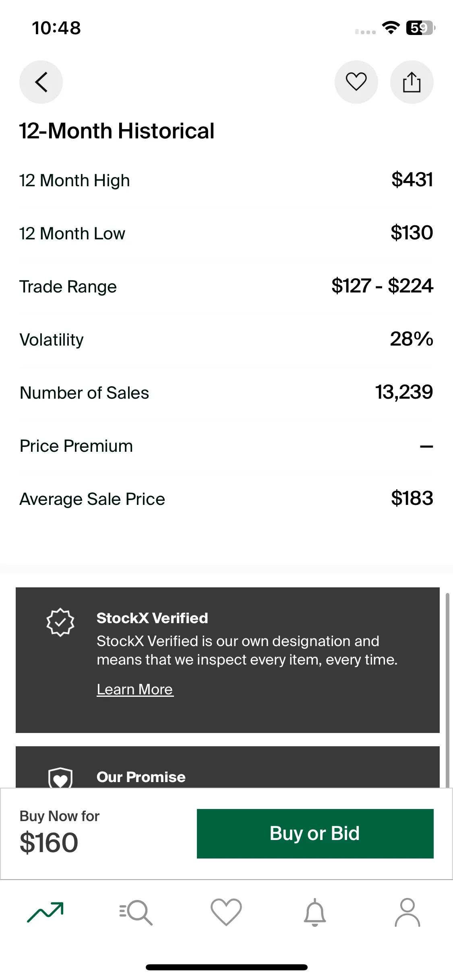Screen dimensions: 453x980
Task: Tap the Buy Now for $160 price
Action: coord(49,843)
